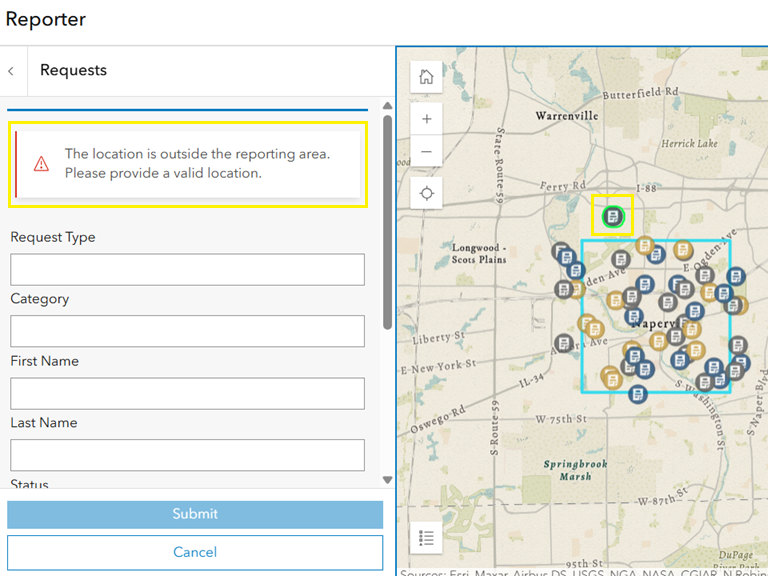Screen dimensions: 773x581
Task: Click the Herrick Lake map label
Action: pyautogui.click(x=689, y=144)
